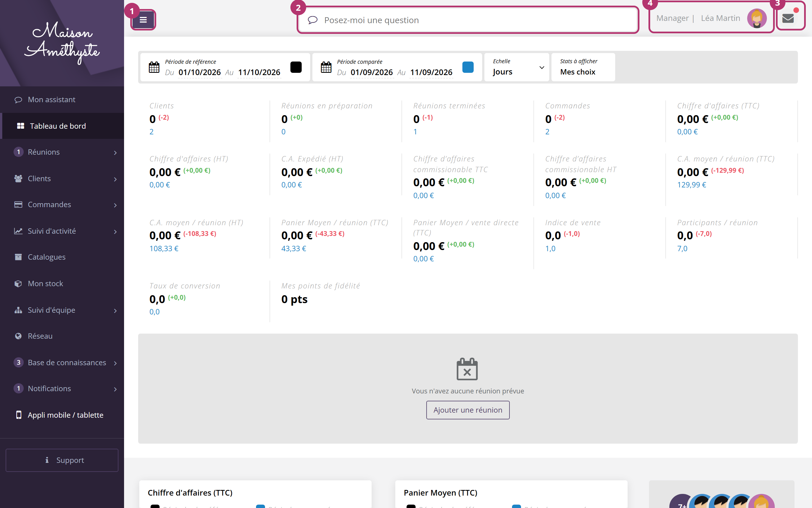The width and height of the screenshot is (812, 508).
Task: Click the Commandes card icon in sidebar
Action: tap(18, 205)
